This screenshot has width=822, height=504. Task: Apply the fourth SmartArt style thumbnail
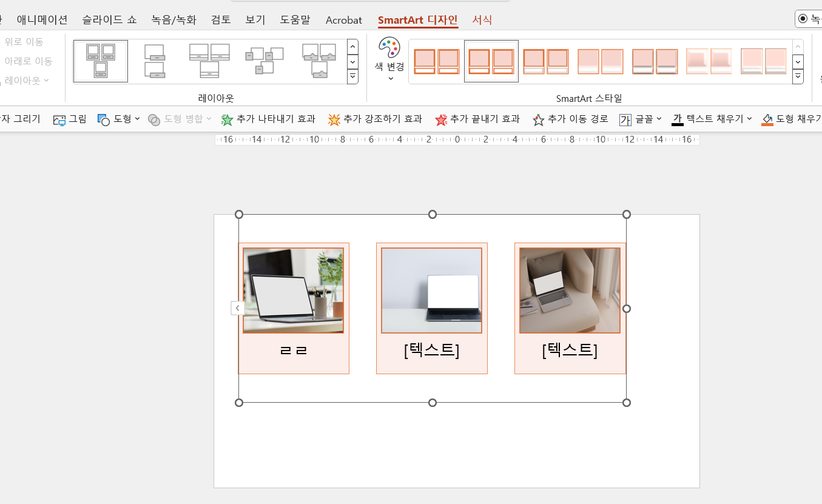click(x=601, y=61)
